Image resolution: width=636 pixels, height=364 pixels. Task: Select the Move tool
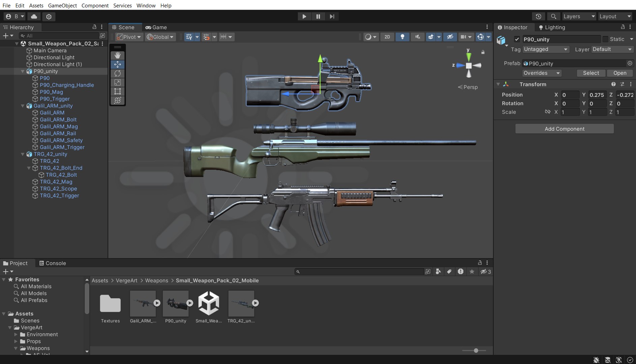(117, 64)
